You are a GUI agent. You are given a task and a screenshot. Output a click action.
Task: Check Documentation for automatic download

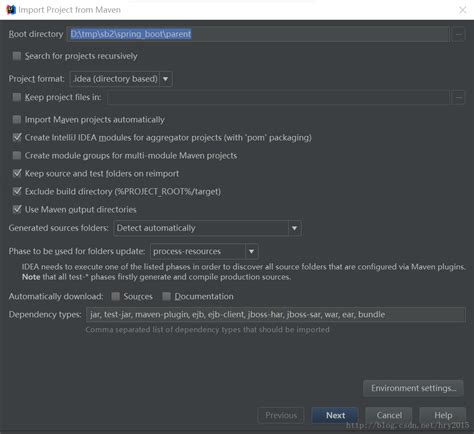coord(166,296)
